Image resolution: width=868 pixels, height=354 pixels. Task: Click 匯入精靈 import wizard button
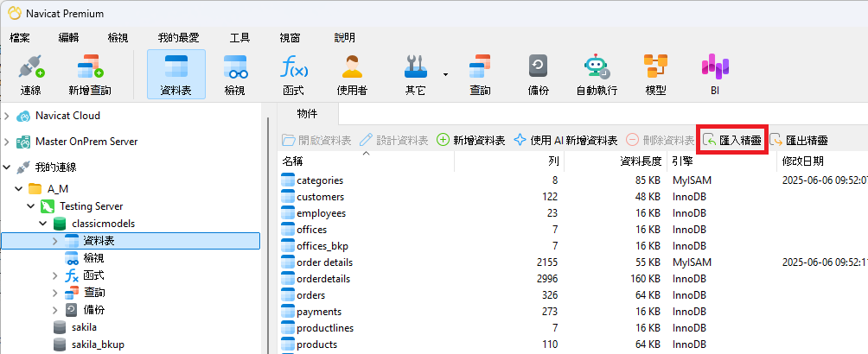[x=731, y=141]
